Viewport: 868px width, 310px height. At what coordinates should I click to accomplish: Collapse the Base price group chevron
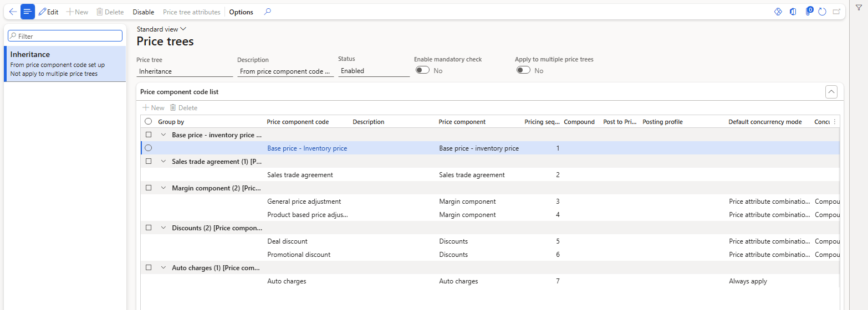tap(164, 135)
